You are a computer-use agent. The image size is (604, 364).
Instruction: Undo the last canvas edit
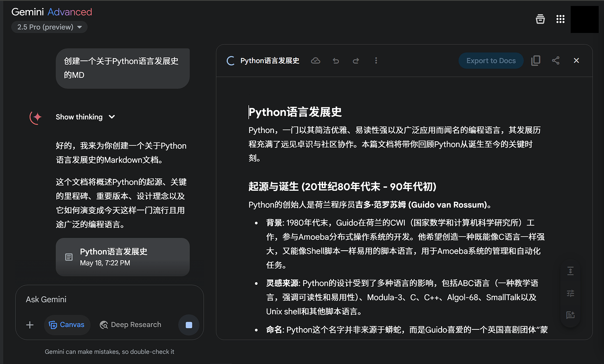tap(336, 61)
